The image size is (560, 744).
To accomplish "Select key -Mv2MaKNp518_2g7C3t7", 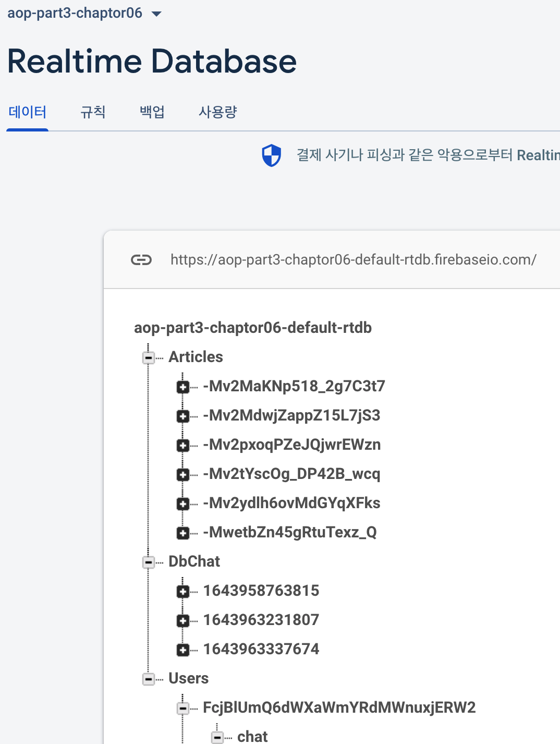I will coord(294,386).
